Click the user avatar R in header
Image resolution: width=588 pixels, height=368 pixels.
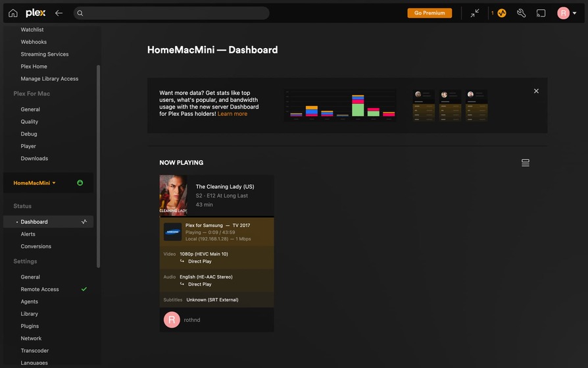click(x=563, y=13)
